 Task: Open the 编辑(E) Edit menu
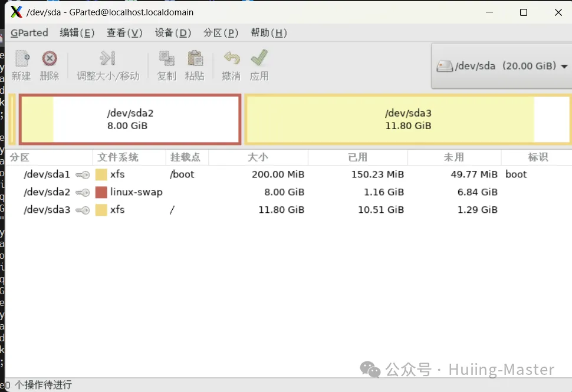(77, 33)
